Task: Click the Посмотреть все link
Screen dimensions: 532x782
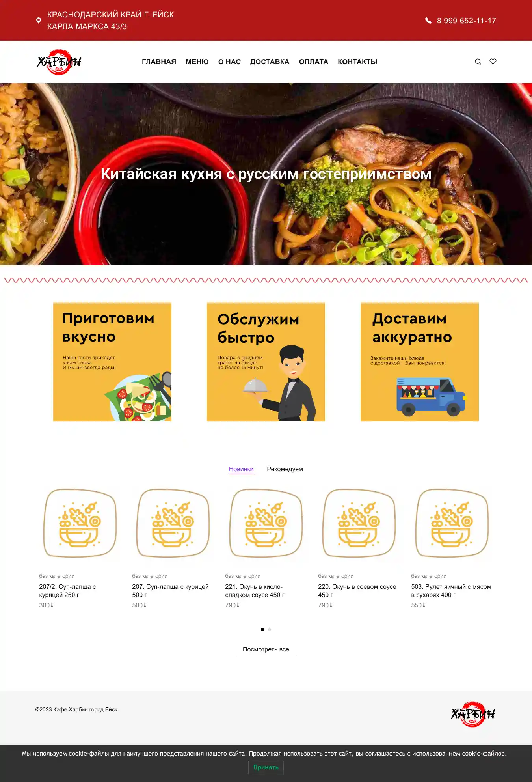Action: [x=266, y=649]
